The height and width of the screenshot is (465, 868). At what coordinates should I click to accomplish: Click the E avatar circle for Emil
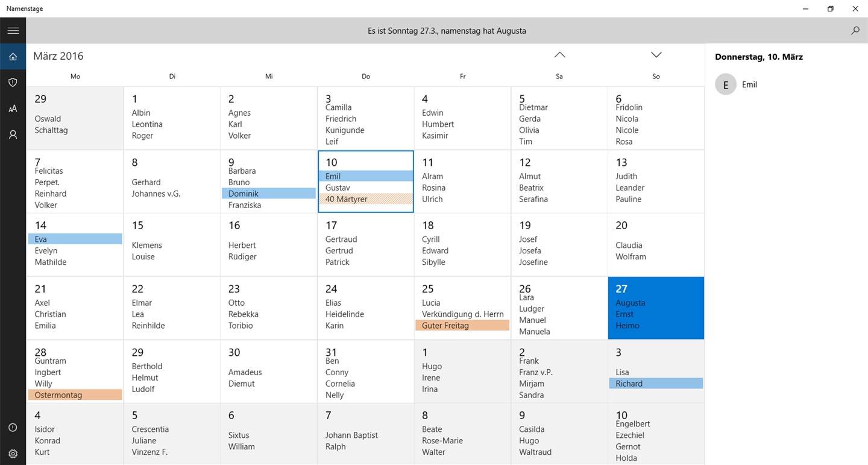[726, 85]
